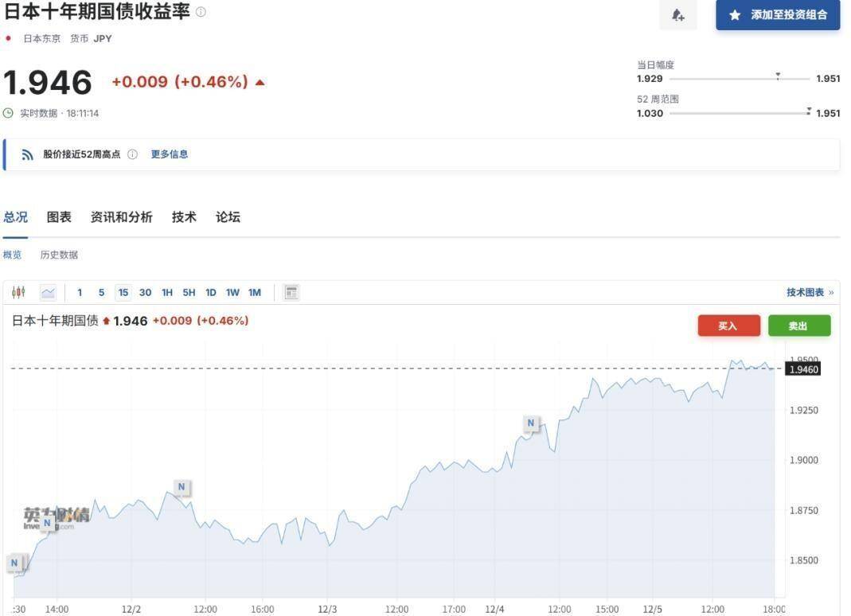The width and height of the screenshot is (851, 616).
Task: Select 5H interval
Action: (189, 293)
